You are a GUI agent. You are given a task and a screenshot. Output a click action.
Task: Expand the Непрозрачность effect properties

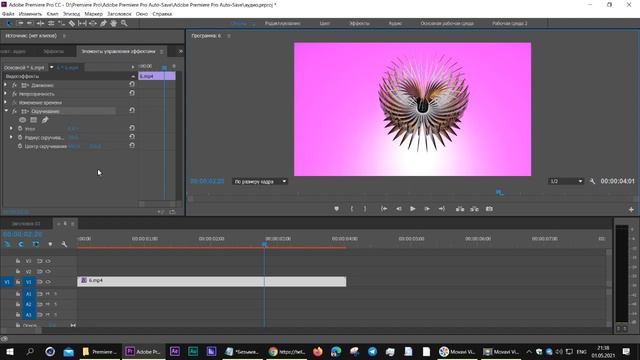pos(5,93)
